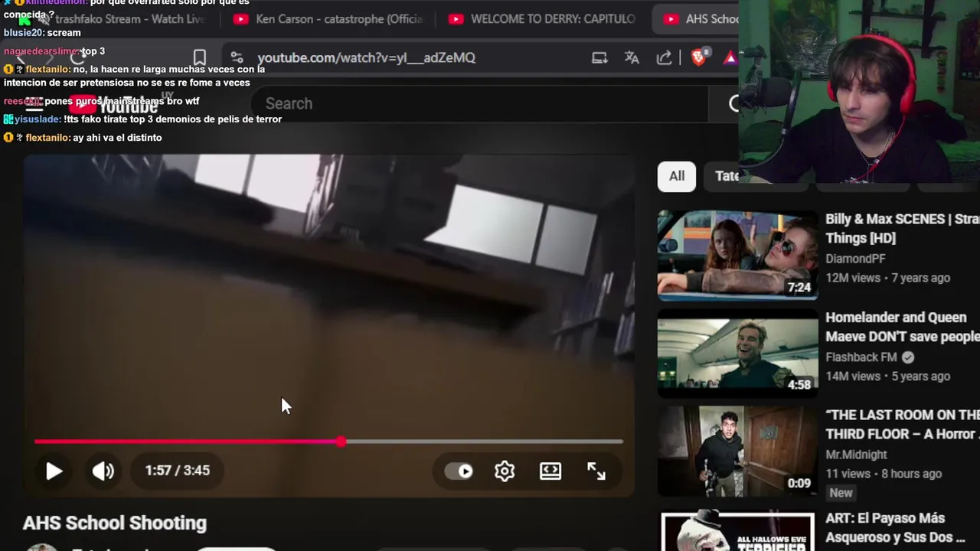Open site information icon in address bar

pyautogui.click(x=237, y=57)
